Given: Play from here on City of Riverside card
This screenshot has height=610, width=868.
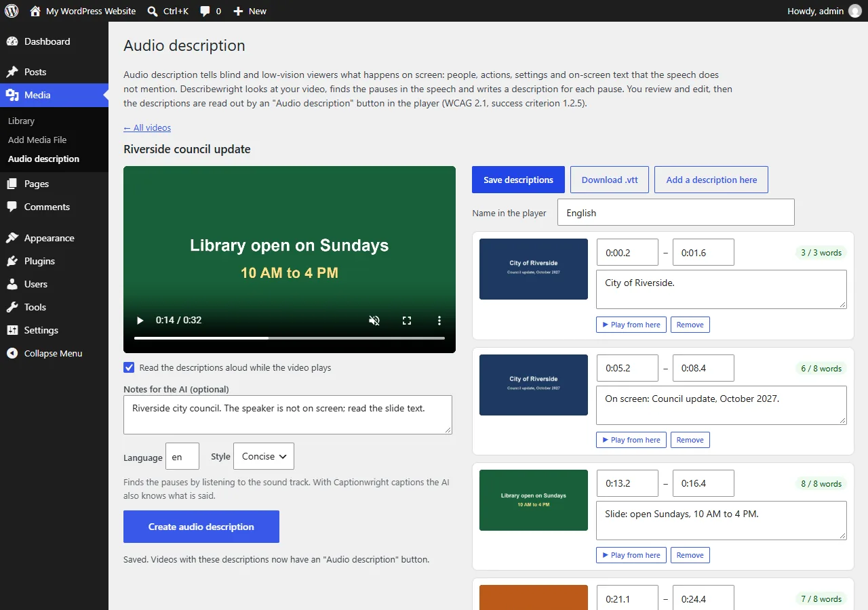Looking at the screenshot, I should click(631, 325).
